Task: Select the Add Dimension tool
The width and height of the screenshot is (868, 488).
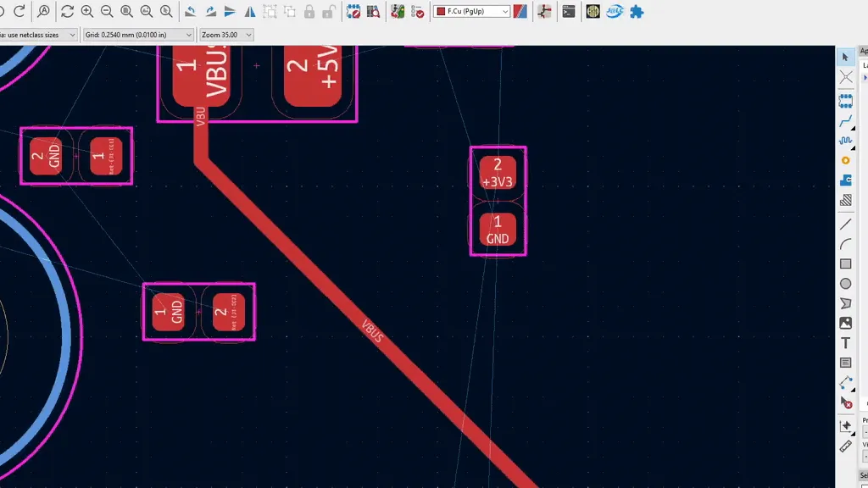Action: [x=845, y=382]
